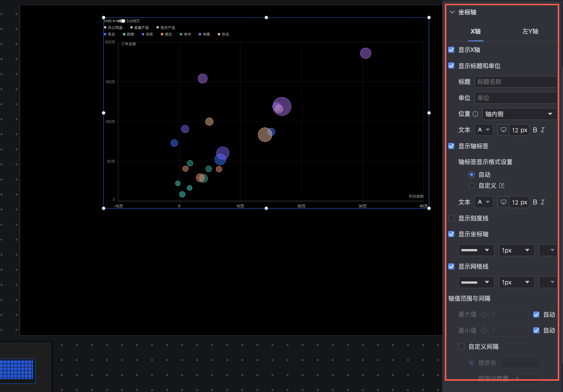Open the grid line color picker under 显示网格线
Viewport: 563px width, 392px height.
pyautogui.click(x=548, y=282)
